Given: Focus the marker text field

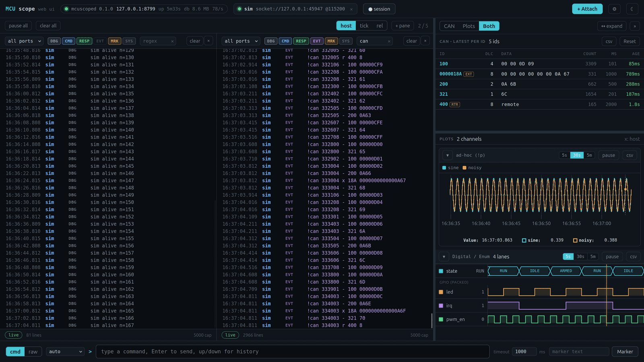Looking at the screenshot, I should pyautogui.click(x=579, y=352).
